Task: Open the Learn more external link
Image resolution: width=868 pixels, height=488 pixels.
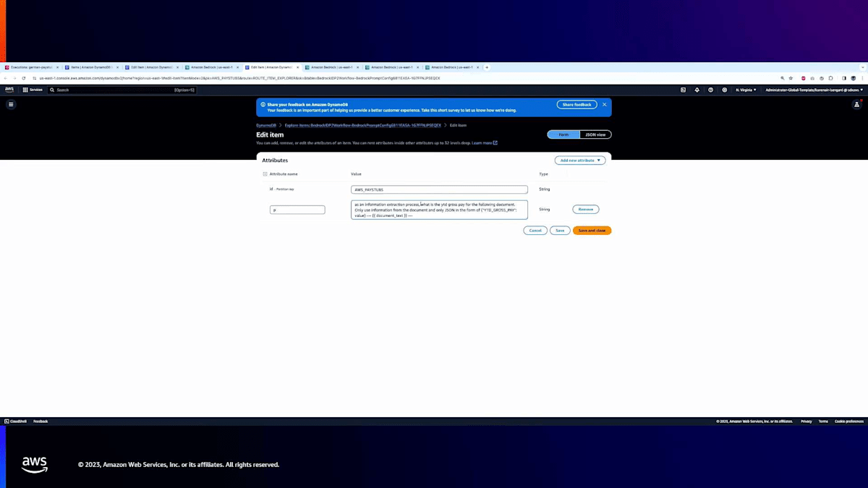Action: [x=484, y=142]
